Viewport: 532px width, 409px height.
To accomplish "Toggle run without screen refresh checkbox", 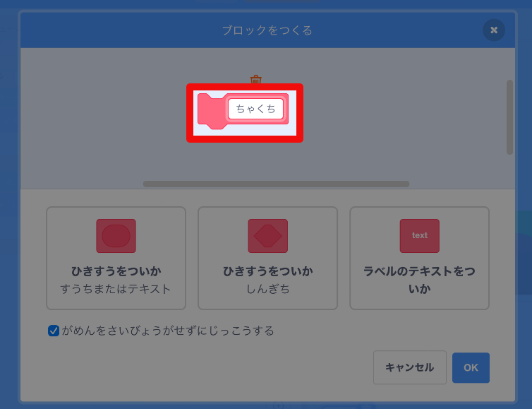I will (x=54, y=331).
